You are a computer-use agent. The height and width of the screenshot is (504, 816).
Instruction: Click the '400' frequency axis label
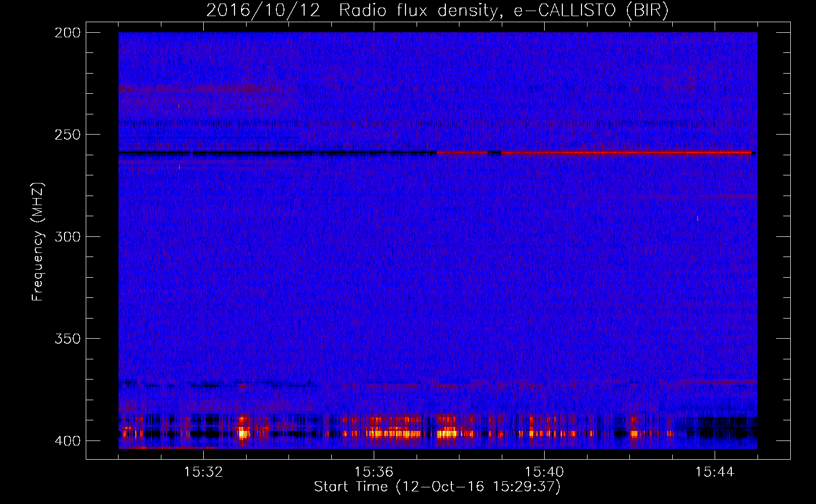[x=67, y=440]
